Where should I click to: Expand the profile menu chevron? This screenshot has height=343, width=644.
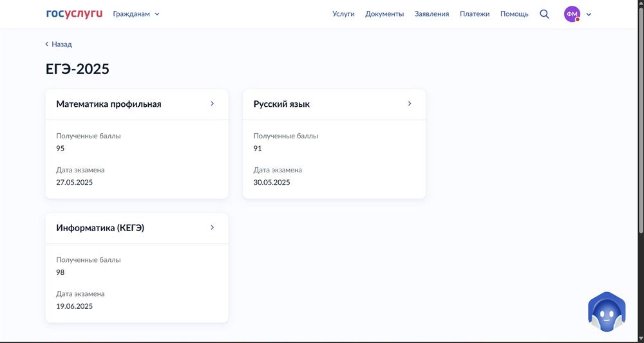pyautogui.click(x=589, y=14)
